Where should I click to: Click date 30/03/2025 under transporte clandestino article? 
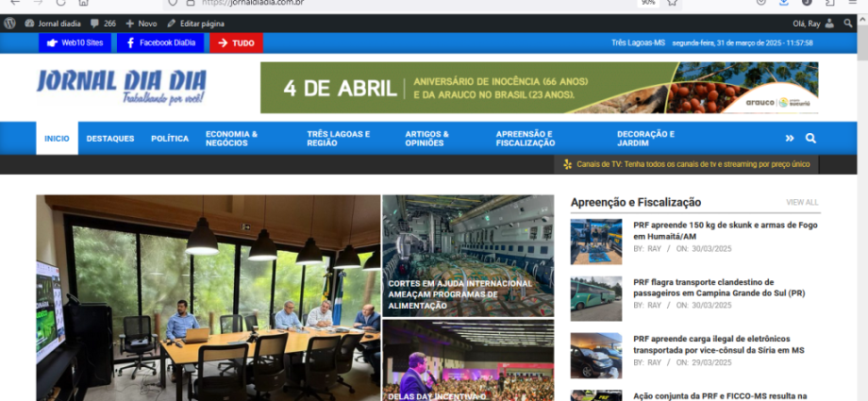click(711, 306)
